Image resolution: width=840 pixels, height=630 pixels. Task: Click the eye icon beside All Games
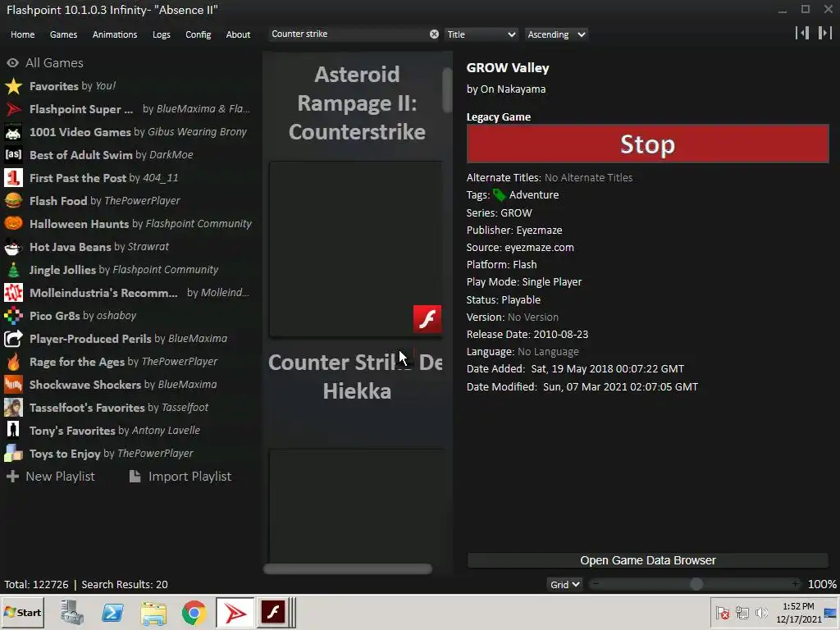pyautogui.click(x=12, y=63)
